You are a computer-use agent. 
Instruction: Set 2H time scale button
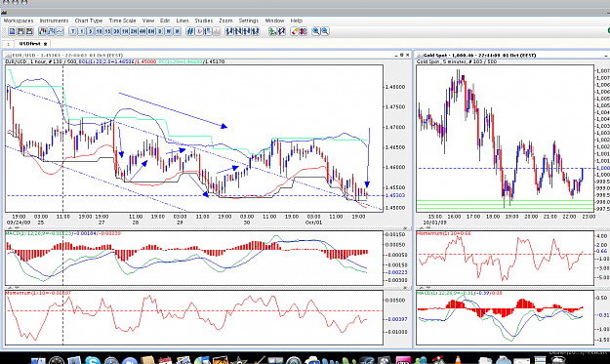click(134, 31)
